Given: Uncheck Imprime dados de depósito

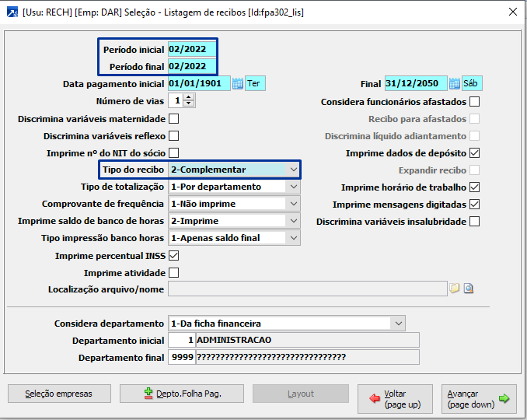Looking at the screenshot, I should coord(475,153).
